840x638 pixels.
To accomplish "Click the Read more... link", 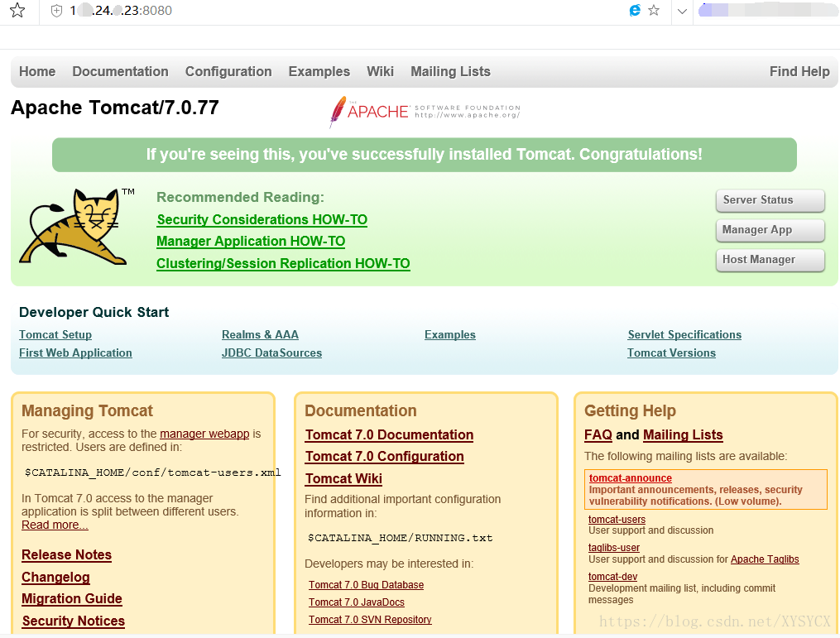I will tap(55, 525).
